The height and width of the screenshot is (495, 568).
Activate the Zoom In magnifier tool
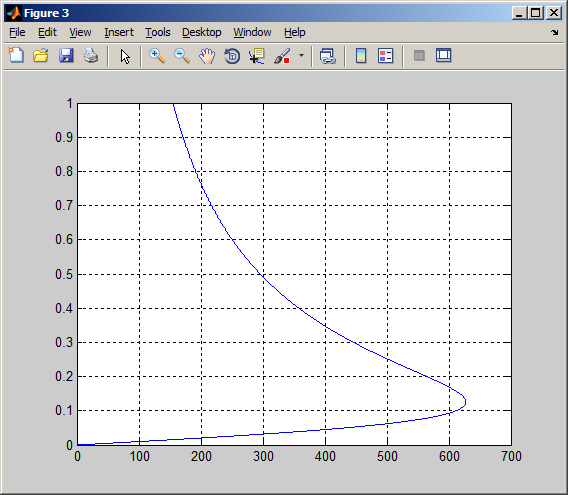tap(157, 56)
